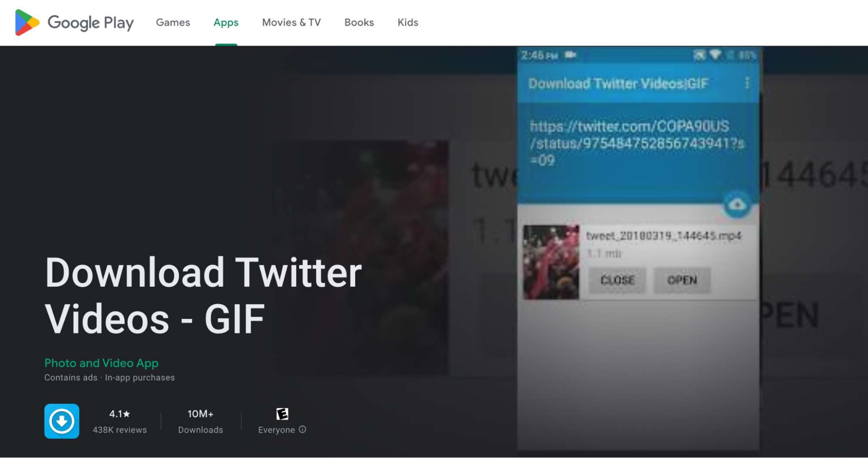The height and width of the screenshot is (458, 868).
Task: Switch to the Kids tab
Action: click(408, 23)
